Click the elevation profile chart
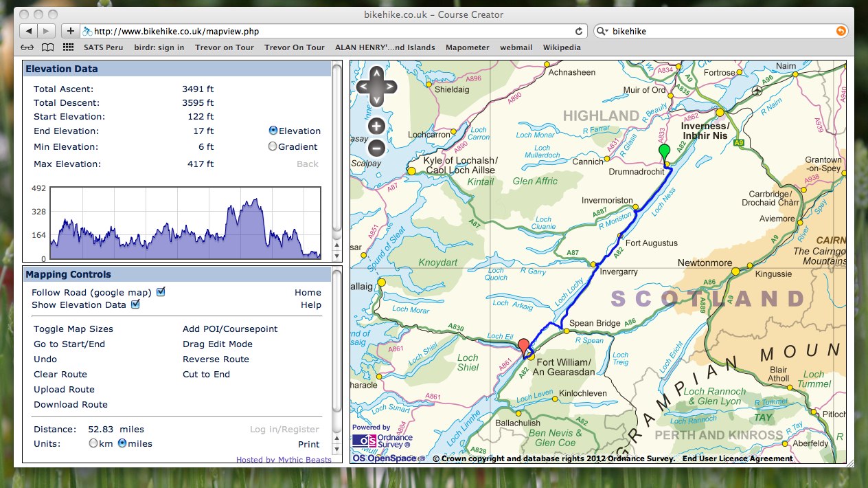The height and width of the screenshot is (488, 868). click(186, 223)
